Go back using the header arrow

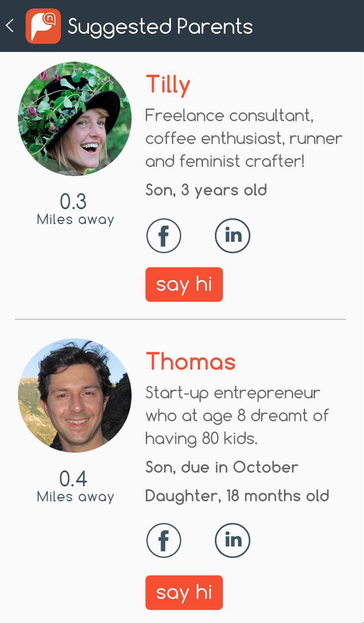click(x=10, y=26)
